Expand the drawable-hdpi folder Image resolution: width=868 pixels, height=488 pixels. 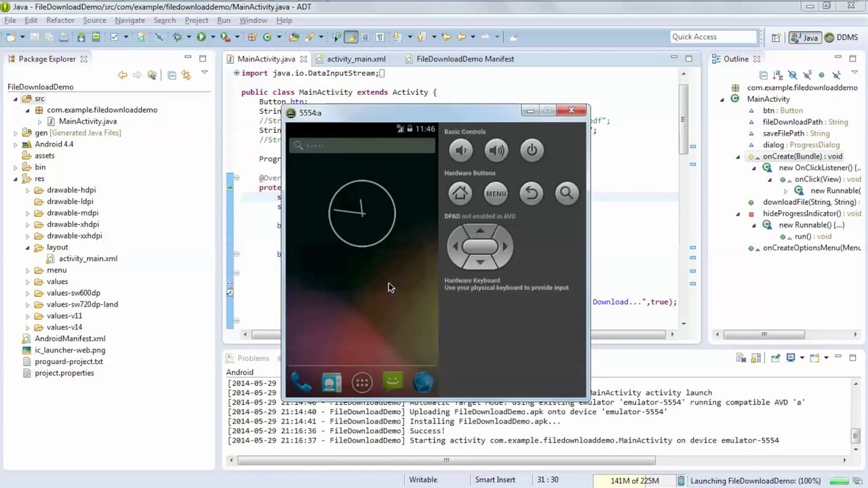(28, 190)
